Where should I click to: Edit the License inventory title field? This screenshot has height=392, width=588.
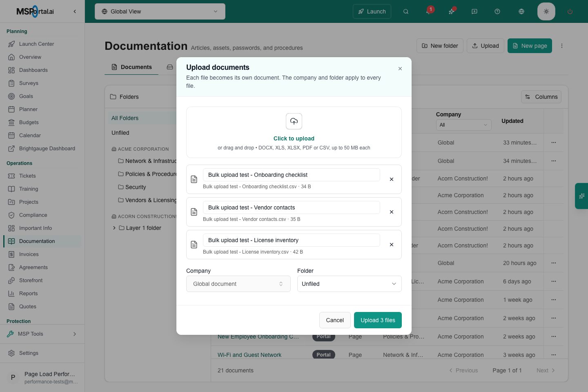(292, 240)
